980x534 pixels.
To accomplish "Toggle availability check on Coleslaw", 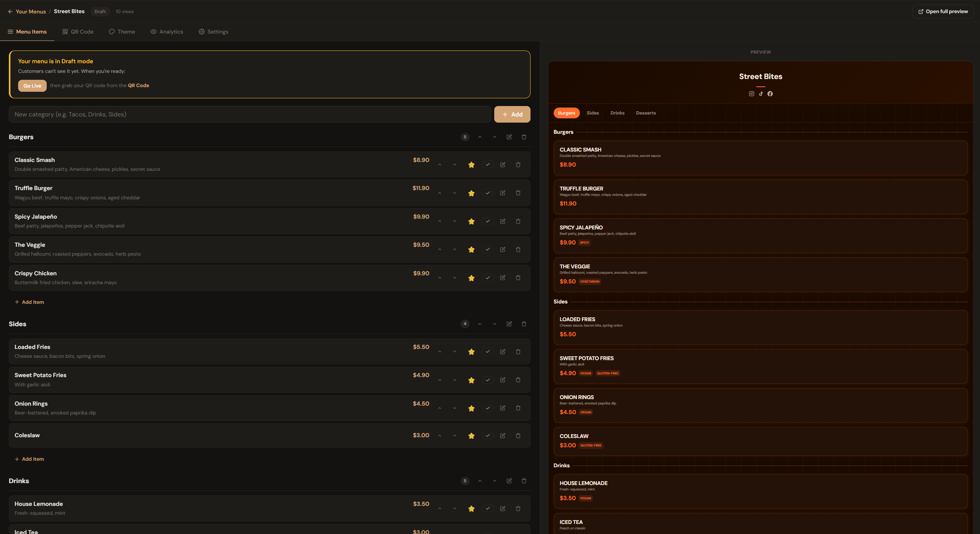I will 488,436.
